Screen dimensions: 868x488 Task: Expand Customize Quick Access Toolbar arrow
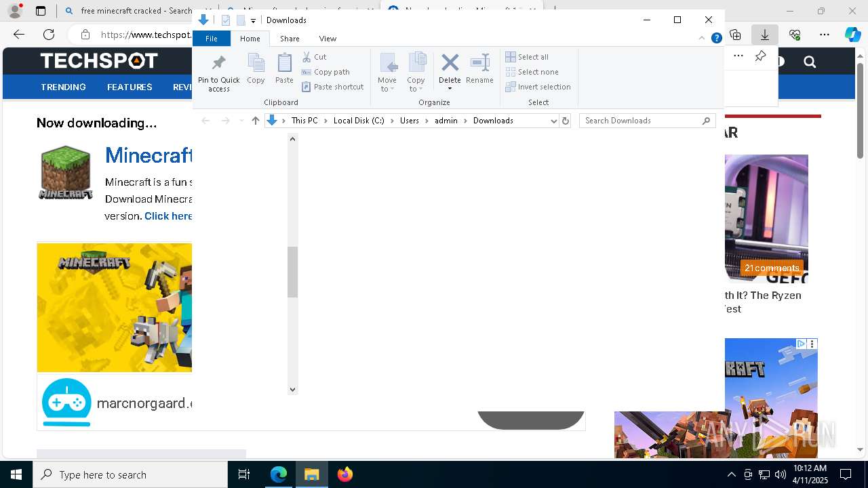(x=253, y=20)
